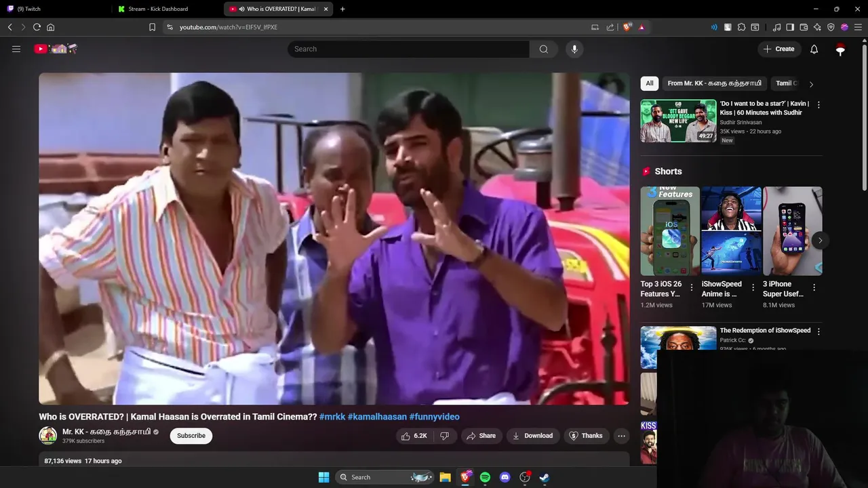The width and height of the screenshot is (868, 488).
Task: Open Brave Shields lion icon
Action: click(x=627, y=27)
